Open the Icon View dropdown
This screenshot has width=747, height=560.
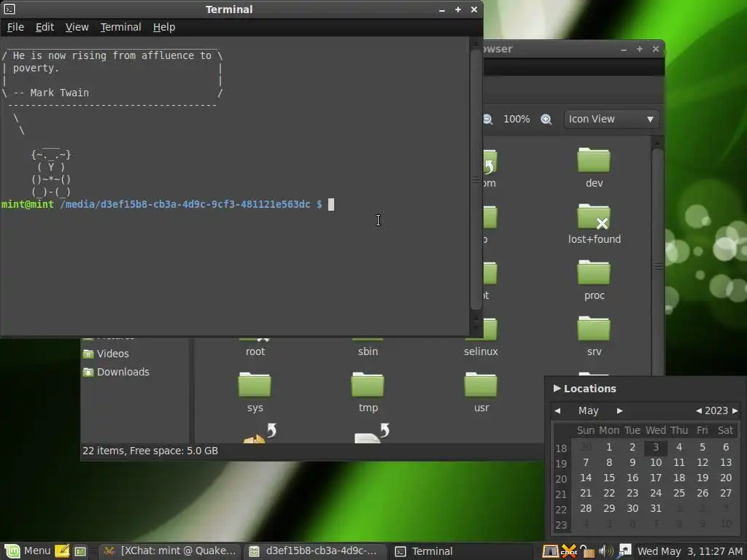[x=611, y=119]
